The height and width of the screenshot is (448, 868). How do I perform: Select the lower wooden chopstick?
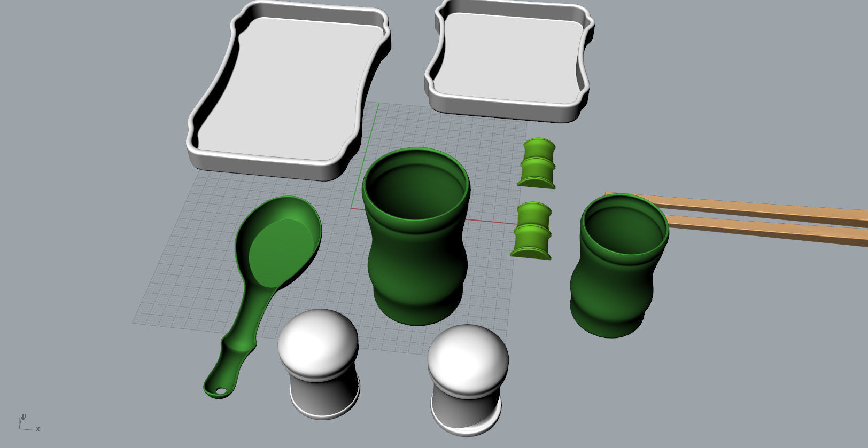[x=767, y=230]
